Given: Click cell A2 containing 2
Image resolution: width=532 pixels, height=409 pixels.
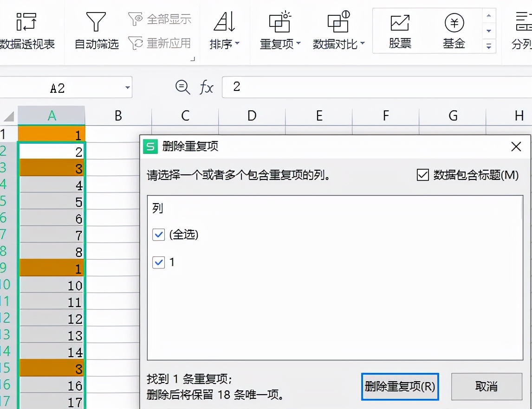Looking at the screenshot, I should point(51,151).
